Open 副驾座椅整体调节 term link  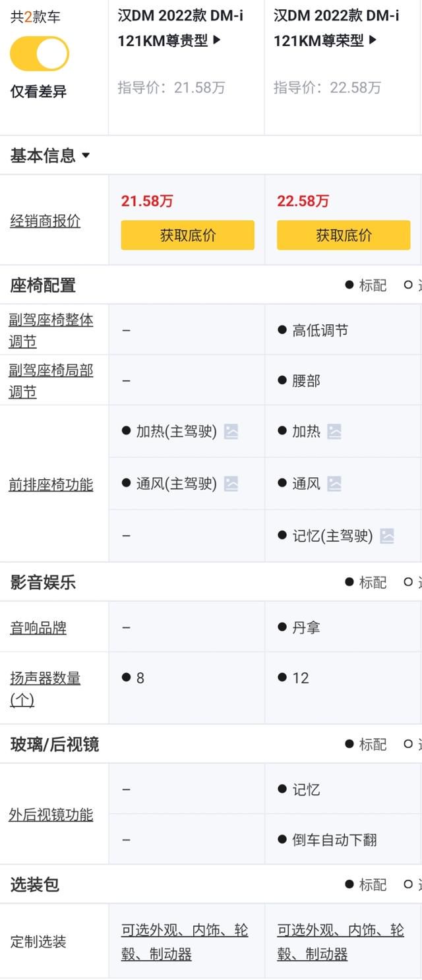pos(51,331)
